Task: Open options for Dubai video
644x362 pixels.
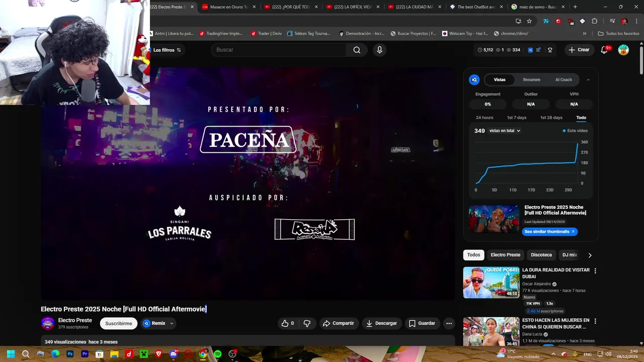Action: coord(595,270)
